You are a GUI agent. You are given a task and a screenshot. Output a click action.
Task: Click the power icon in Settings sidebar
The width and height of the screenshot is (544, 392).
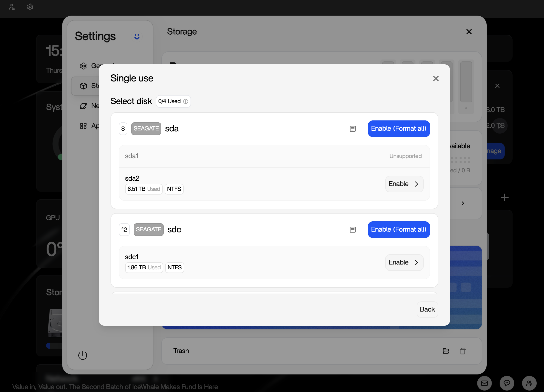[83, 355]
